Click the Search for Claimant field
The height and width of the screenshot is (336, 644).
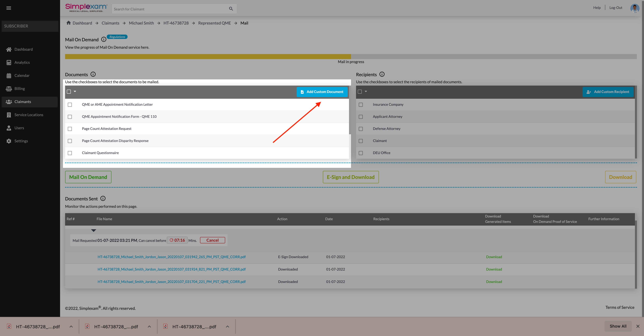170,9
